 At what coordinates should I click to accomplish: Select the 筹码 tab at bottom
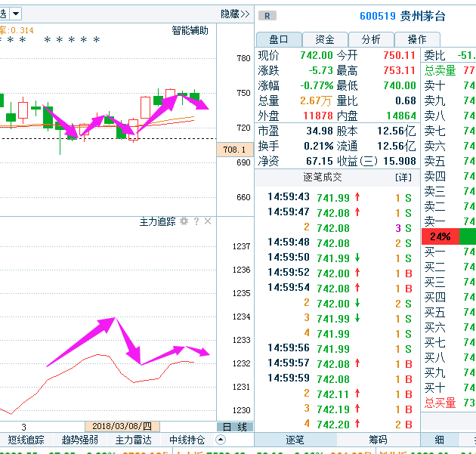(378, 440)
